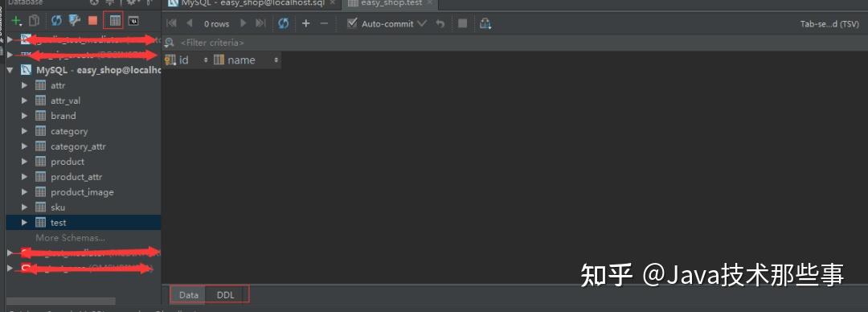Image resolution: width=868 pixels, height=312 pixels.
Task: Select the brand table name
Action: tap(63, 116)
